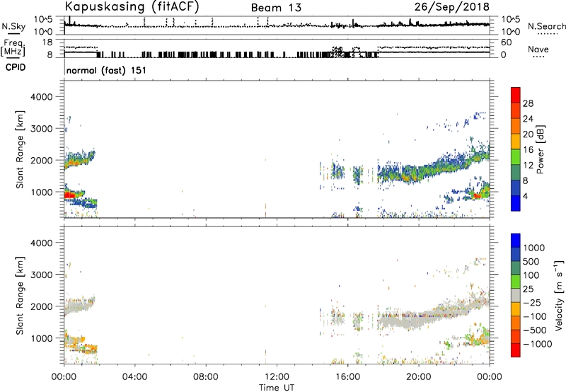Select the "500" value on the Velocity color bar
The image size is (566, 392).
pos(533,261)
